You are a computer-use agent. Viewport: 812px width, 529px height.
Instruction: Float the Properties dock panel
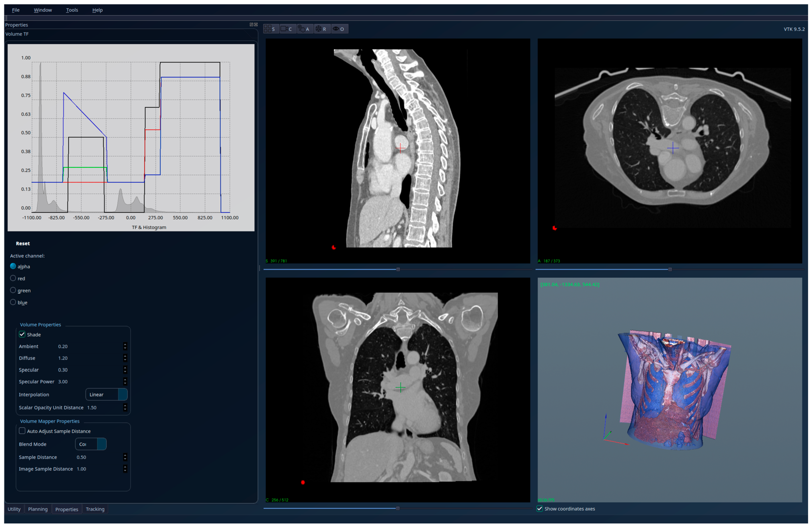point(251,25)
